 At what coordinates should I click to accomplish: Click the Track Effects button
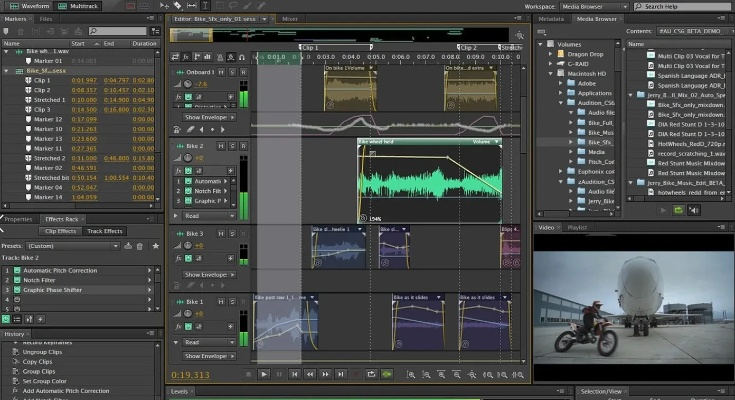tap(105, 231)
